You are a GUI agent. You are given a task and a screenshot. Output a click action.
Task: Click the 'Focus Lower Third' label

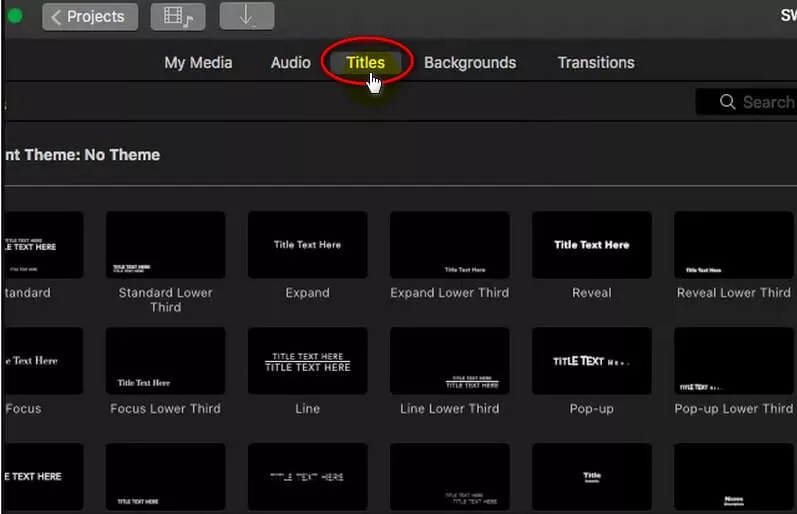(165, 409)
